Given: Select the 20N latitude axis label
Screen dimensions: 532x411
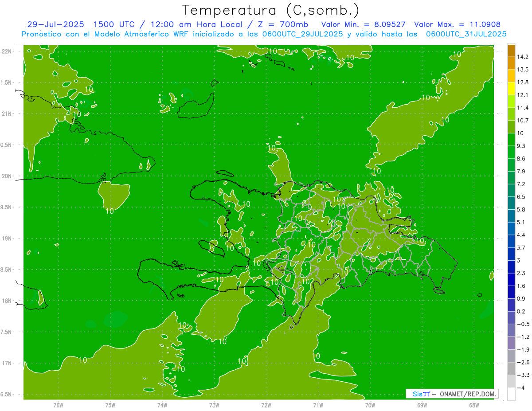Looking at the screenshot, I should click(x=7, y=176).
